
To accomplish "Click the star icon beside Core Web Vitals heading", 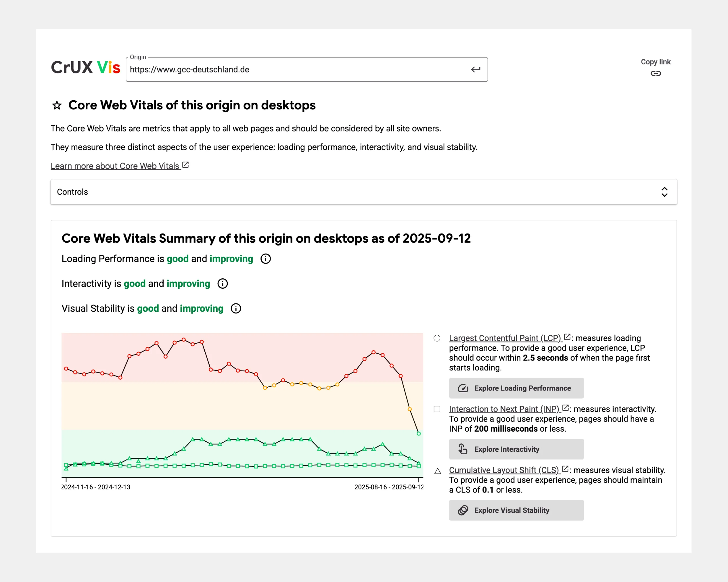I will pos(57,106).
